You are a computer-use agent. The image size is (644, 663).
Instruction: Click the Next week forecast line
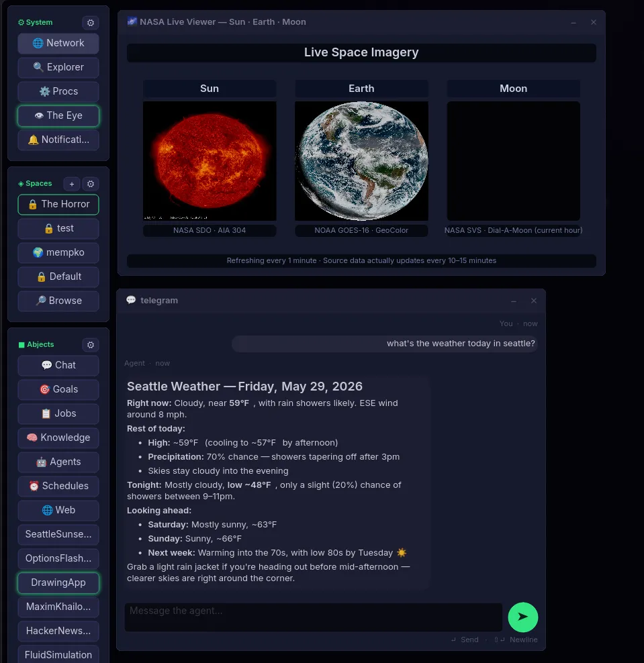(277, 553)
